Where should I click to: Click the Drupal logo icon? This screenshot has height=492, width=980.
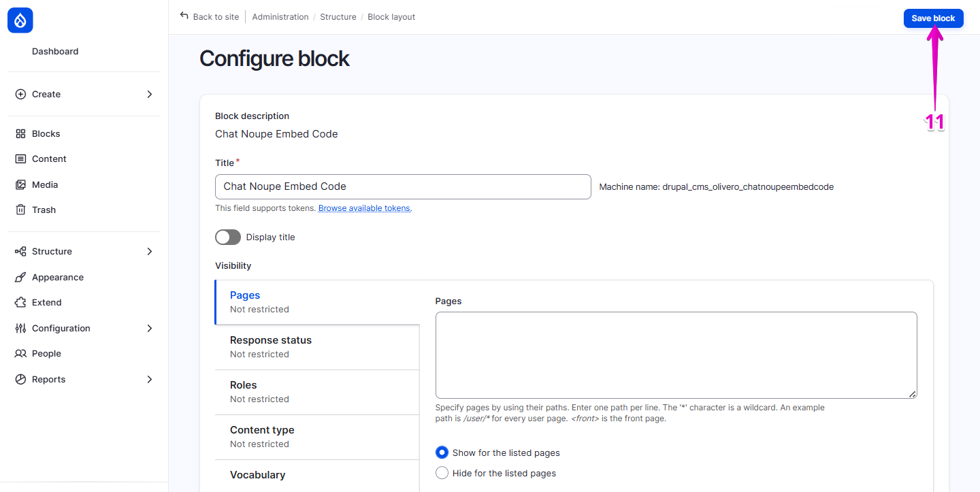pos(20,20)
